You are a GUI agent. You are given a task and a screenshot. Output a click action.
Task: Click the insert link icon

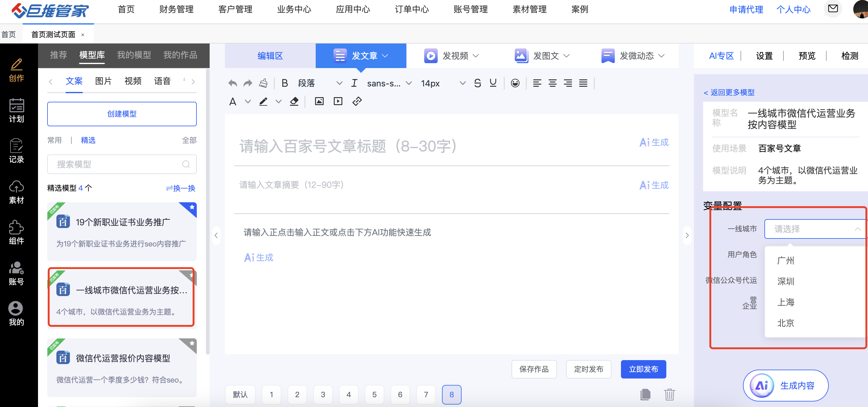(357, 101)
